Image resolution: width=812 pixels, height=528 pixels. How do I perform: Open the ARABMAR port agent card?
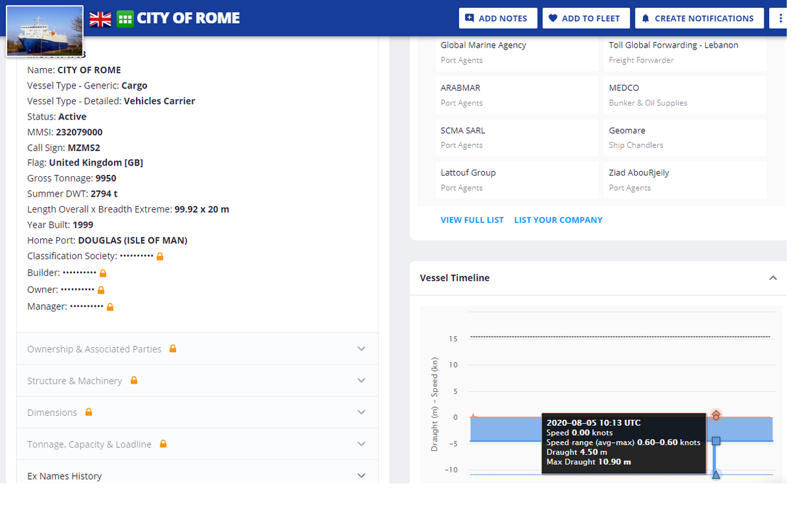pos(516,95)
